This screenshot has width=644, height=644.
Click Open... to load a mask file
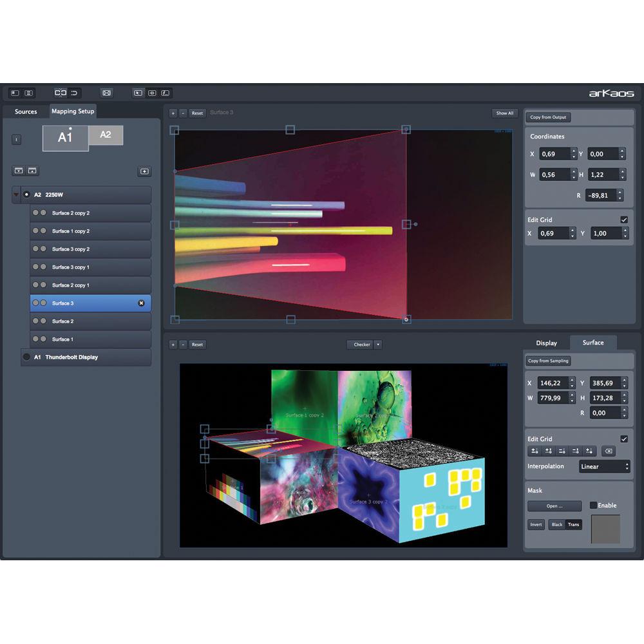pyautogui.click(x=554, y=506)
